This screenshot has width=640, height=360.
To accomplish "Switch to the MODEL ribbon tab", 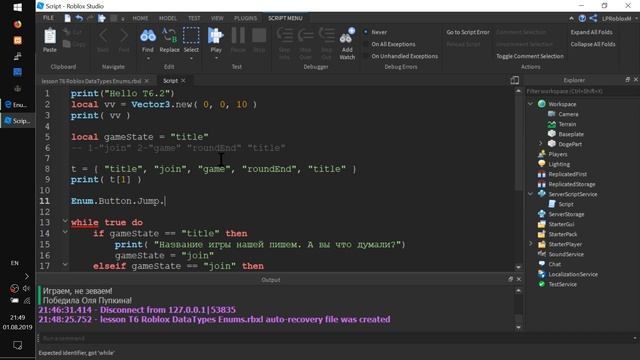I will tap(168, 18).
